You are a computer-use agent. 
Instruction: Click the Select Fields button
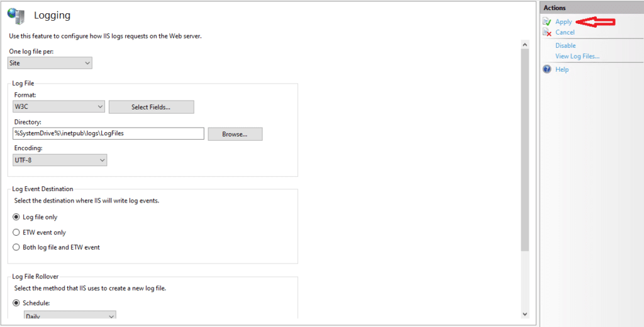(151, 108)
